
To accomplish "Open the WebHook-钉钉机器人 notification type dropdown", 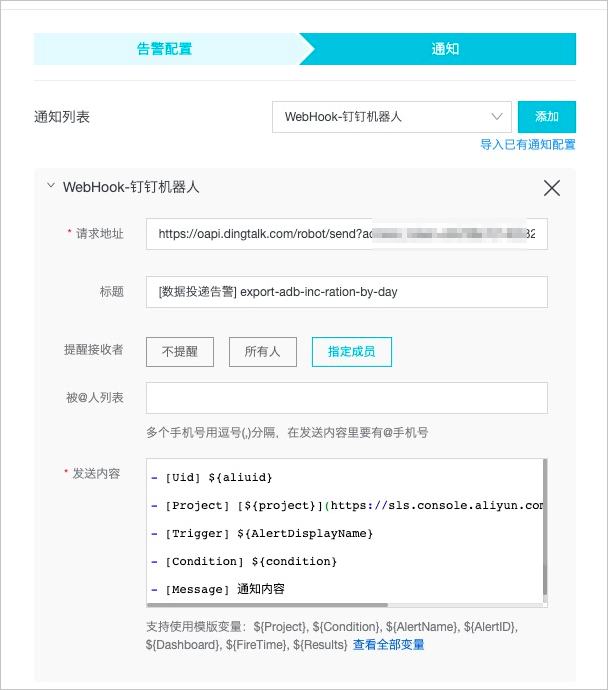I will click(392, 117).
